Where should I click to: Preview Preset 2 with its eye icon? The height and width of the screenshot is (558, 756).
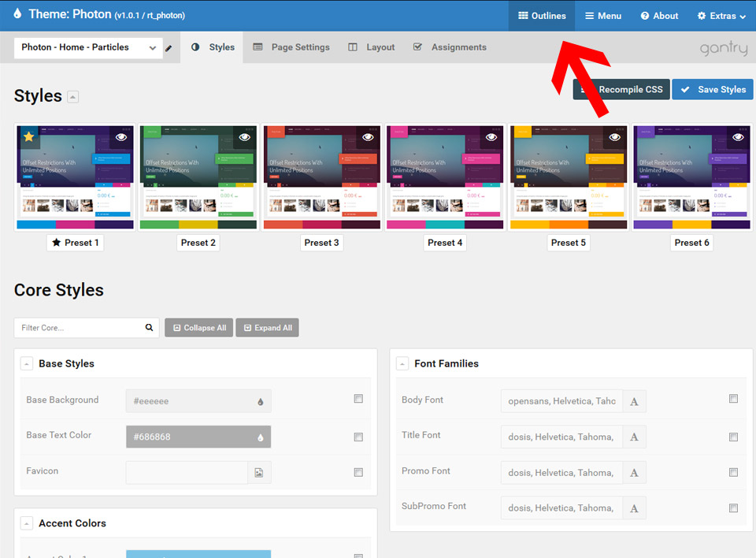pos(244,137)
